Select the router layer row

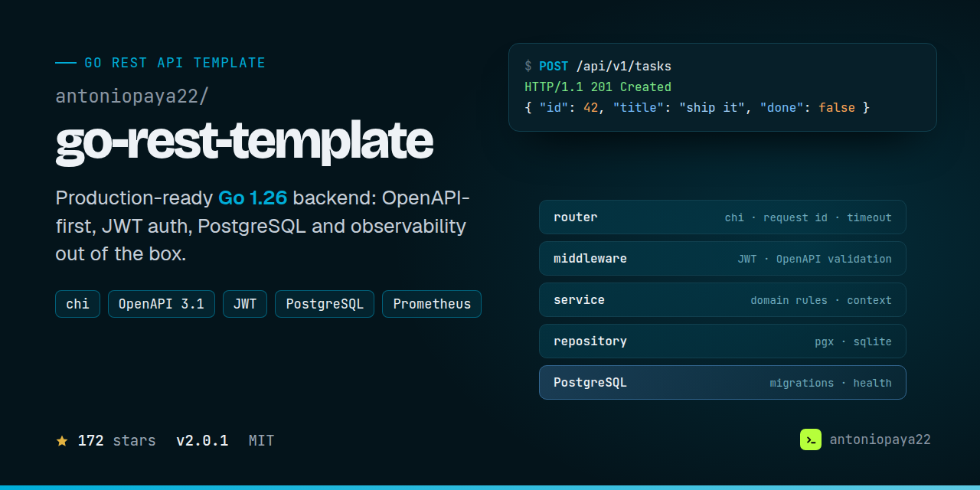[723, 217]
